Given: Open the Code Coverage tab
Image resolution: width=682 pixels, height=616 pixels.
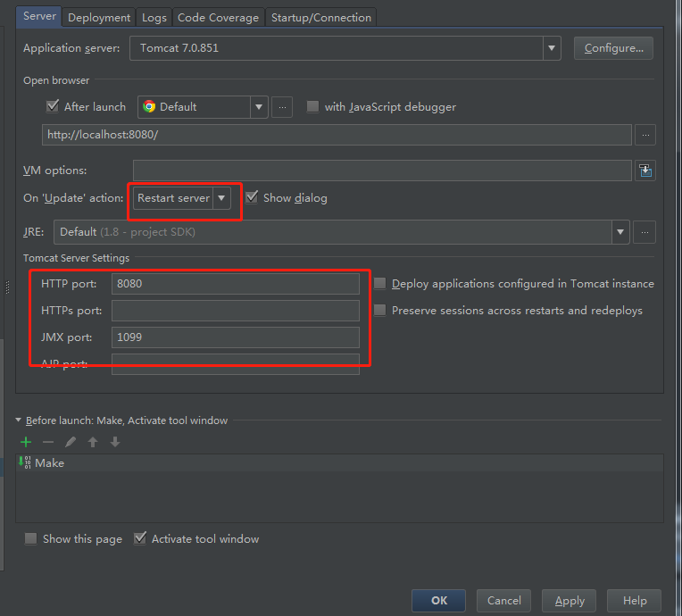Looking at the screenshot, I should point(218,17).
